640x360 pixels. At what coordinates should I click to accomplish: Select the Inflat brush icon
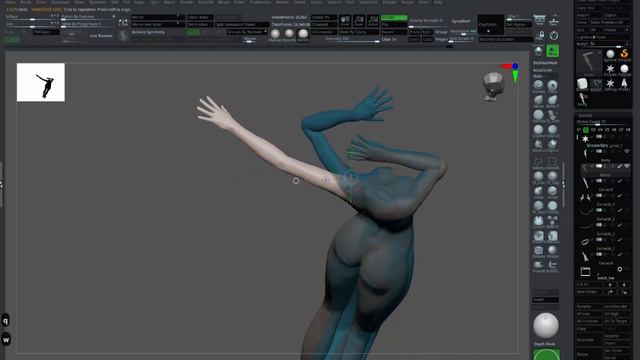coord(538,191)
